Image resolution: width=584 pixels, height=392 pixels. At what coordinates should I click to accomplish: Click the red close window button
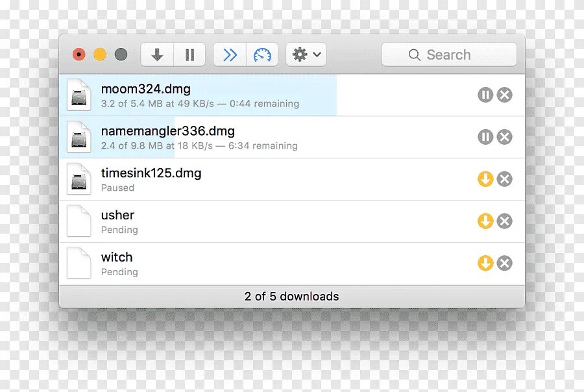[79, 55]
